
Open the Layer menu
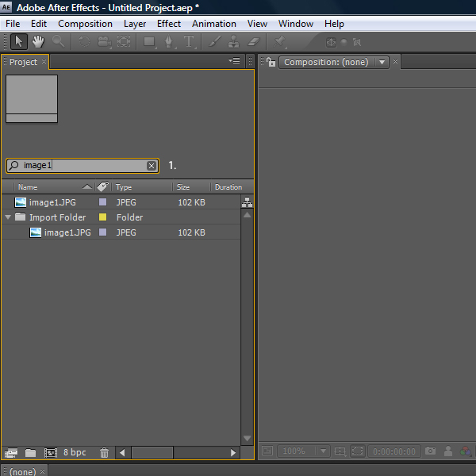pos(135,24)
